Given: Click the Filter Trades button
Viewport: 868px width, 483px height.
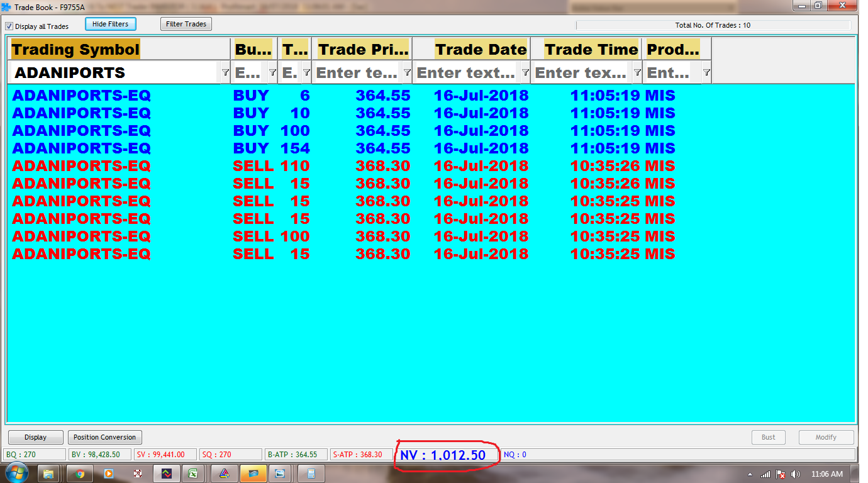Looking at the screenshot, I should (x=186, y=24).
